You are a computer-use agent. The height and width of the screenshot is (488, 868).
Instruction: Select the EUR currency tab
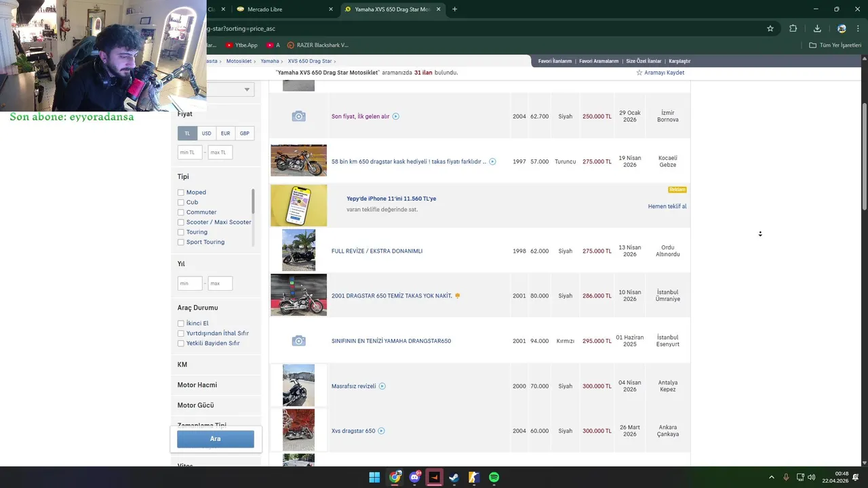click(225, 134)
